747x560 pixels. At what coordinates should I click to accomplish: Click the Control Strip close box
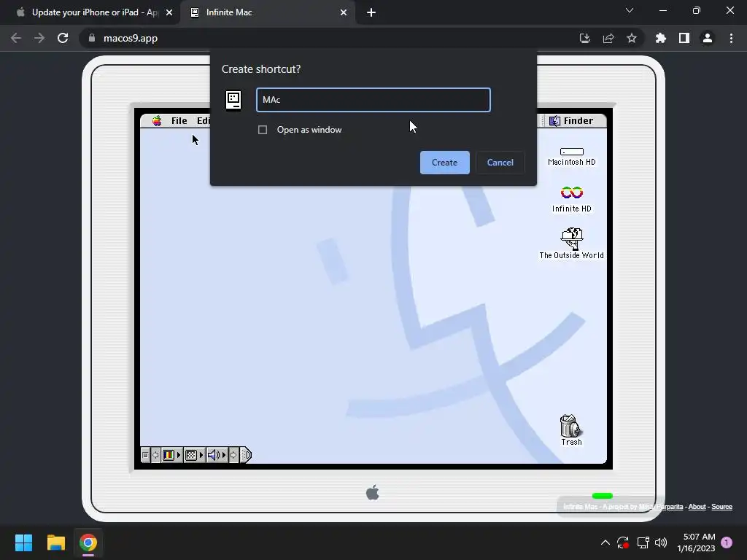click(x=146, y=455)
